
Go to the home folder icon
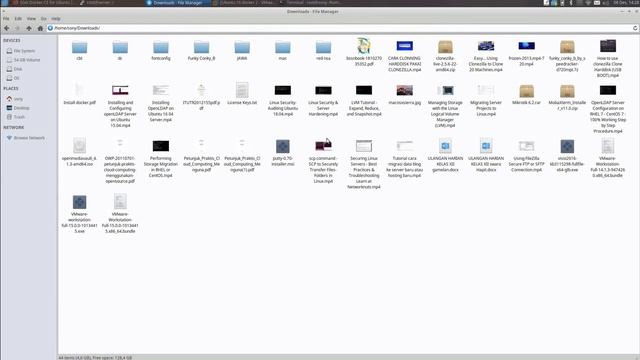(40, 28)
